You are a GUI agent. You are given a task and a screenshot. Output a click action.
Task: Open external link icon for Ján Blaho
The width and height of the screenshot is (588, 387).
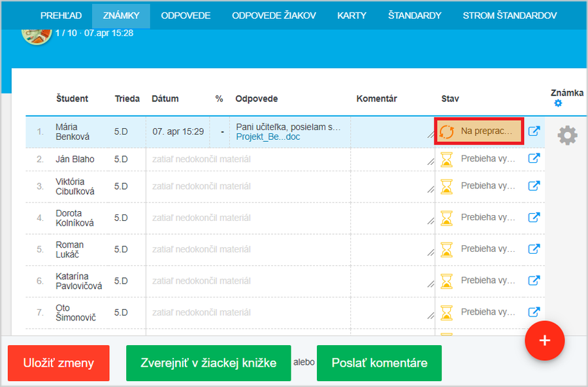[x=534, y=159]
